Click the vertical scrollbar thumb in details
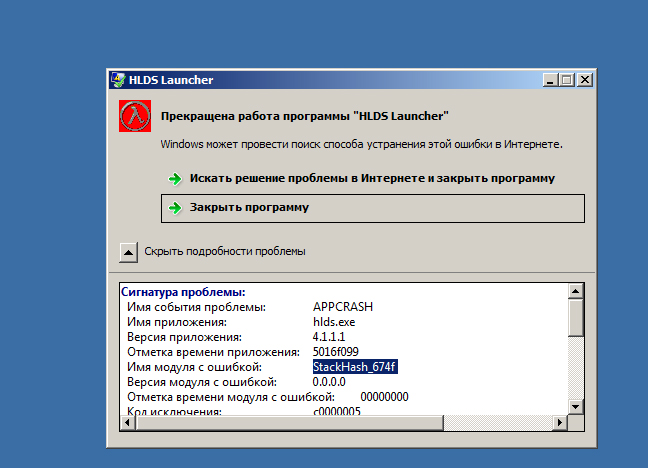This screenshot has height=468, width=648. [575, 318]
